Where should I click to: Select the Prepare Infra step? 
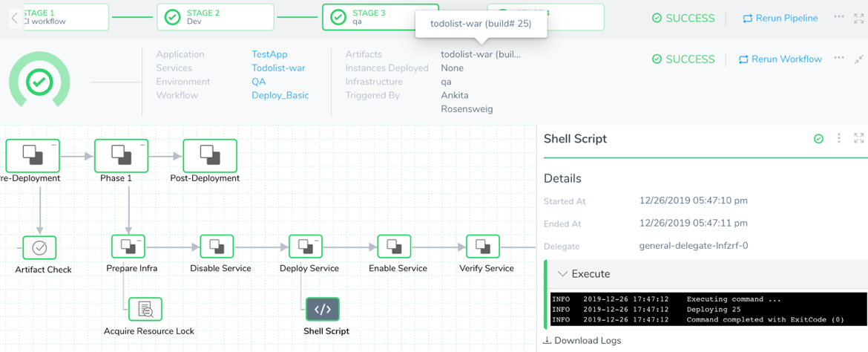(128, 246)
